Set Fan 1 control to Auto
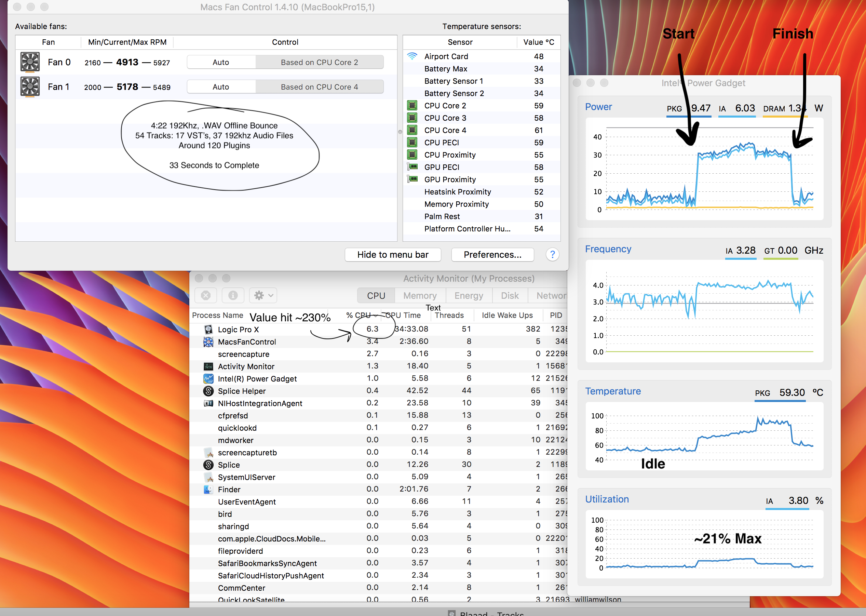 point(221,87)
